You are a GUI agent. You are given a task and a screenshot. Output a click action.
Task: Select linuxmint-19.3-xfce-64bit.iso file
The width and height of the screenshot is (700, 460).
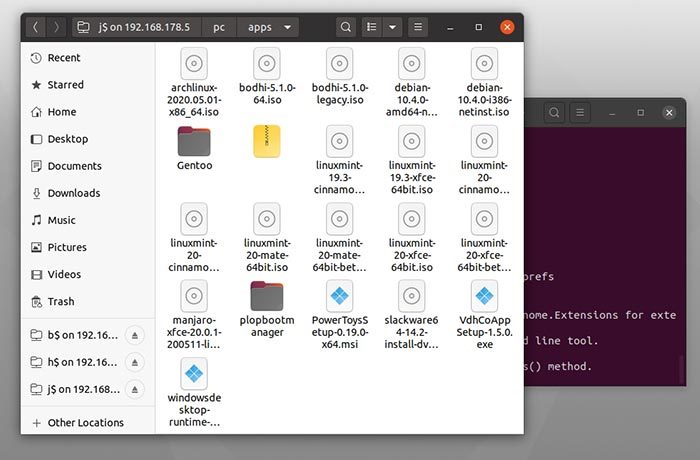pyautogui.click(x=412, y=160)
